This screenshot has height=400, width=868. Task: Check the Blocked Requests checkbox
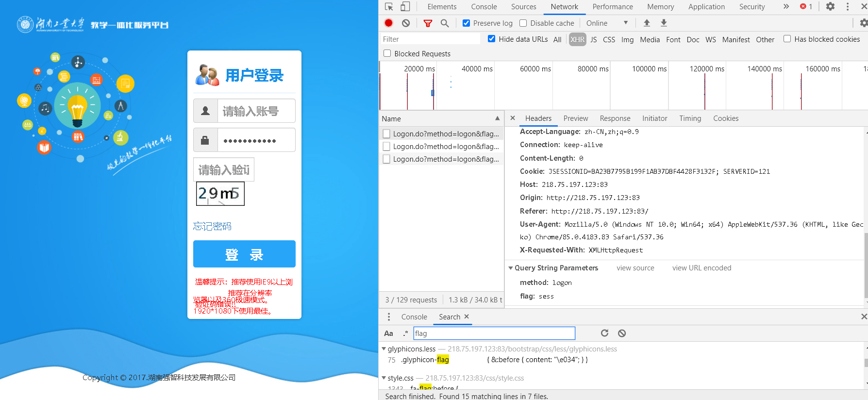(x=387, y=53)
